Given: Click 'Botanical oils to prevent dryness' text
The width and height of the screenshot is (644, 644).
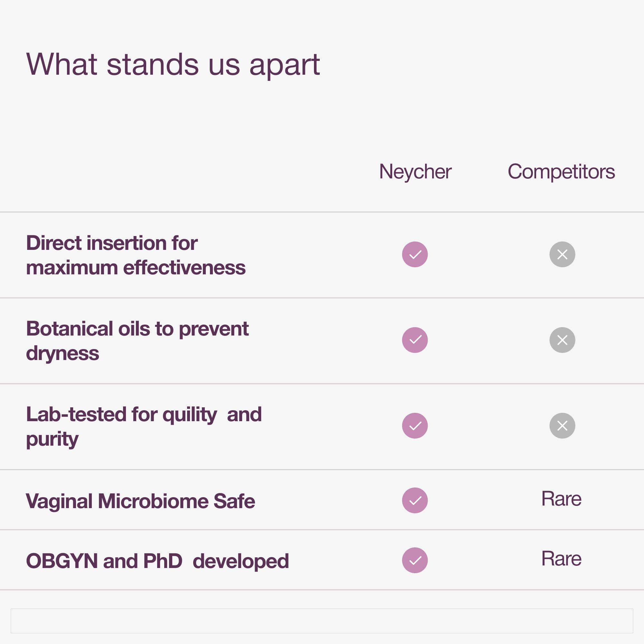Looking at the screenshot, I should coord(137,341).
